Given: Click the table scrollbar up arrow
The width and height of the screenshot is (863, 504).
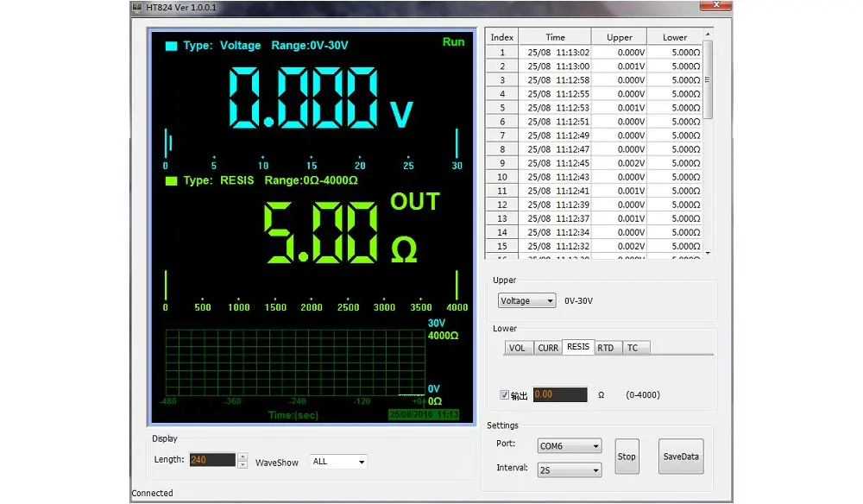Looking at the screenshot, I should click(708, 35).
